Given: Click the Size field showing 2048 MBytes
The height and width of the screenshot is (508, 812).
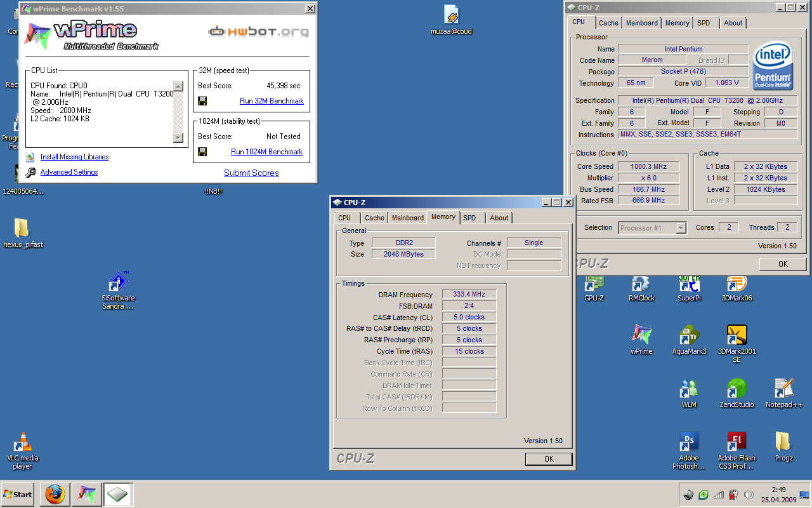Looking at the screenshot, I should tap(403, 254).
